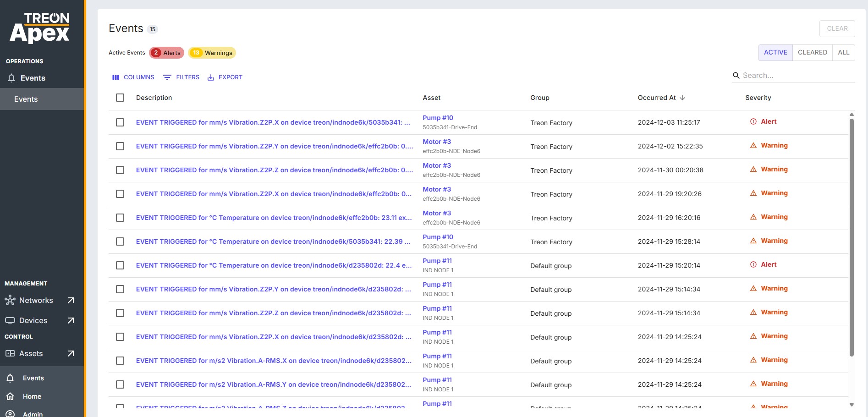Click the Occurred At sort arrow

pyautogui.click(x=682, y=98)
